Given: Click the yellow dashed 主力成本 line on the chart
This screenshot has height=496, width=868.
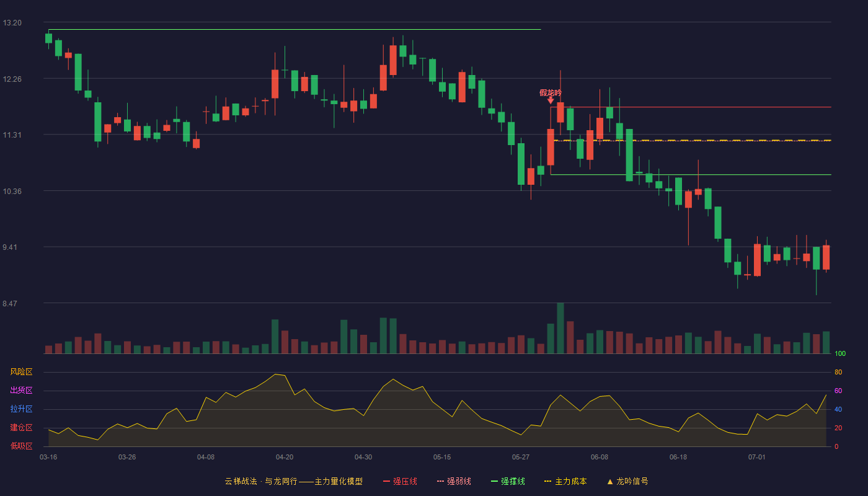Looking at the screenshot, I should point(692,141).
